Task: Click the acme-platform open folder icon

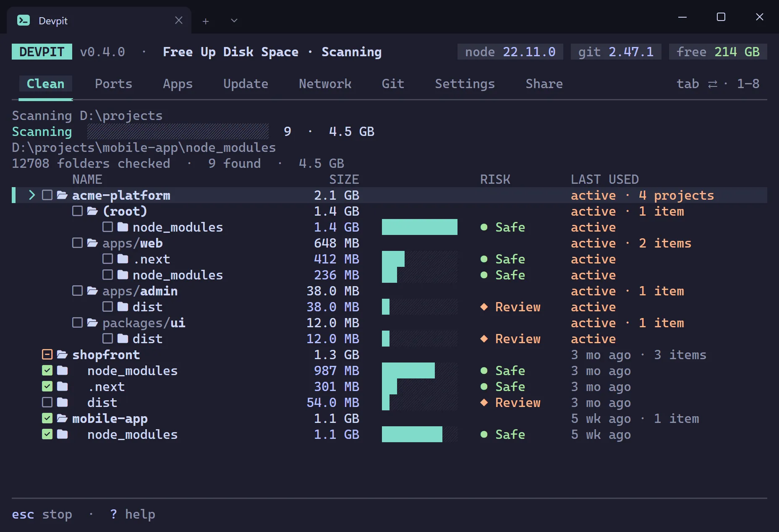Action: (62, 195)
